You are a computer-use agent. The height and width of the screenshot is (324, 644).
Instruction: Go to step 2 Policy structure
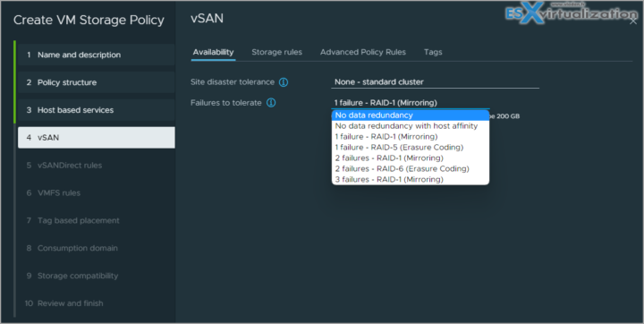(96, 82)
